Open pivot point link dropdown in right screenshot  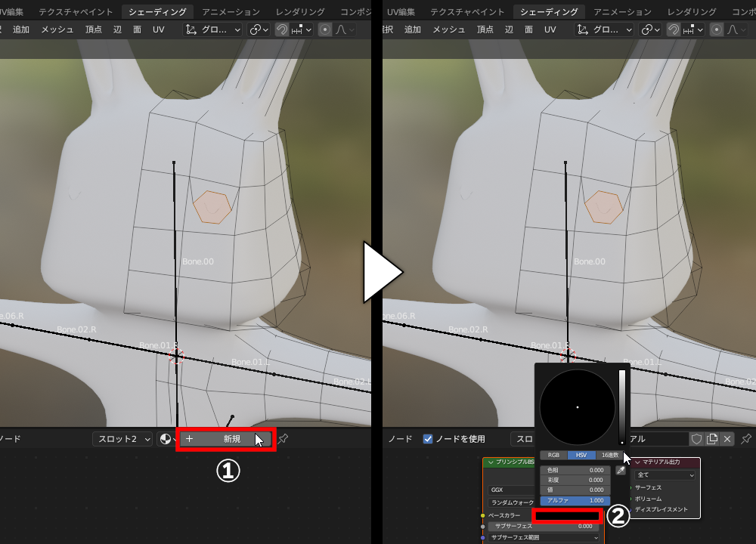point(650,30)
